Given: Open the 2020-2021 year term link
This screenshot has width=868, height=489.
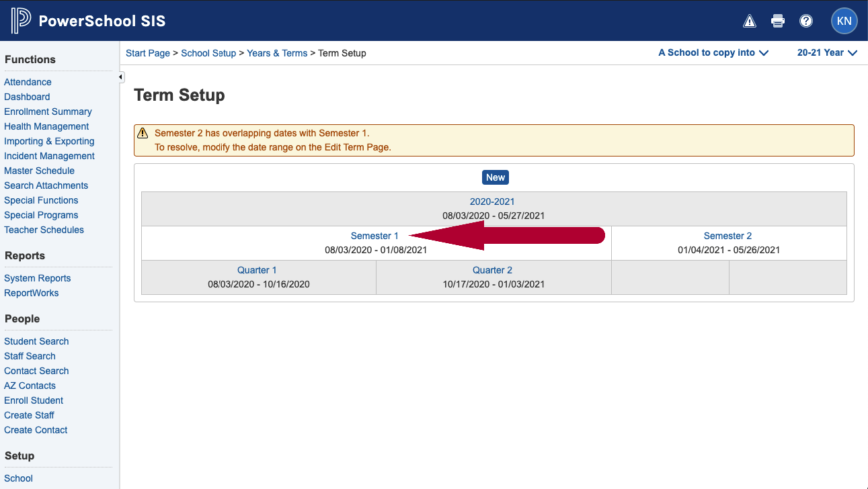Looking at the screenshot, I should 492,202.
